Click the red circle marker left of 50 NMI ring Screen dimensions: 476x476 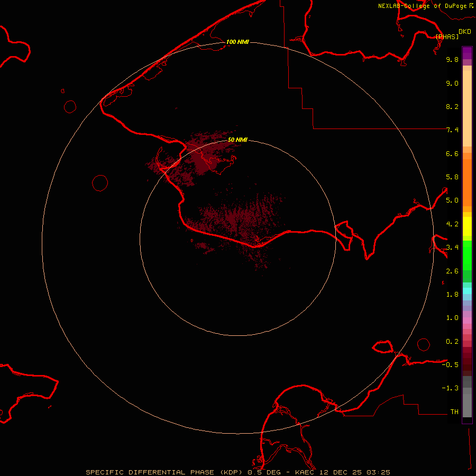coord(100,183)
